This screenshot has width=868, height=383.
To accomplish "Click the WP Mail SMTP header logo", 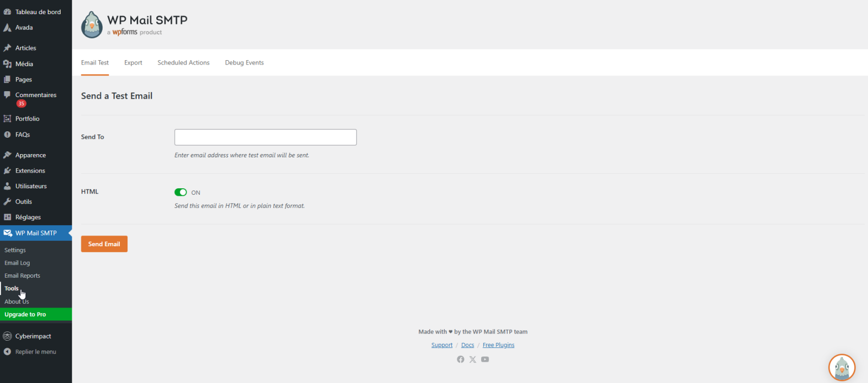I will click(92, 25).
